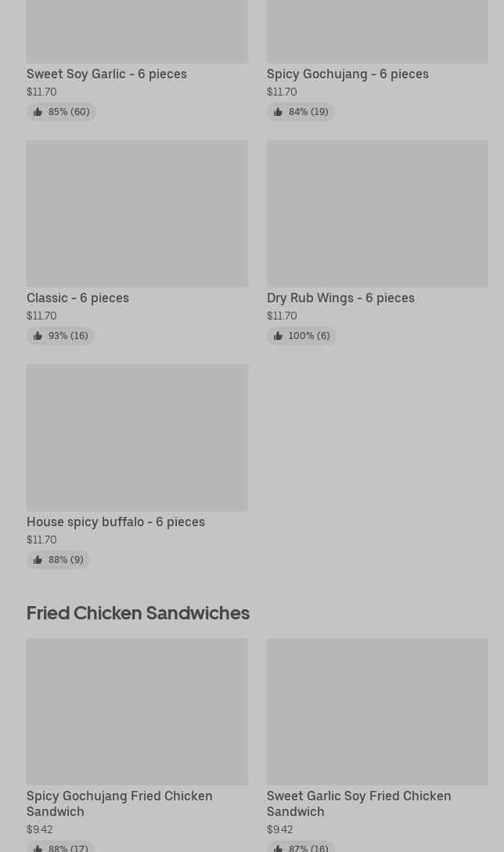Click thumbs-up icon for Spicy Gochujang wings
Screen dimensions: 504x852
278,112
